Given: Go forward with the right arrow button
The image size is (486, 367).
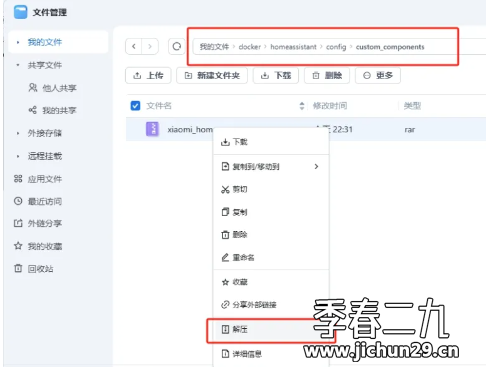Looking at the screenshot, I should [150, 46].
